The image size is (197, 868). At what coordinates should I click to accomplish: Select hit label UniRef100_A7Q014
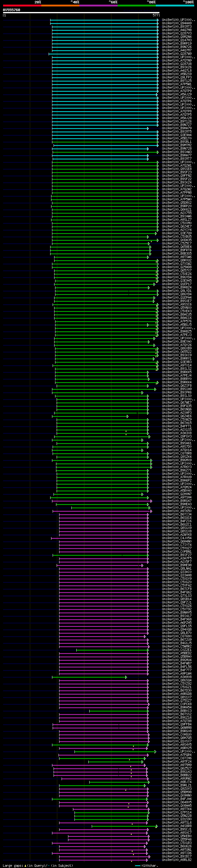[177, 450]
